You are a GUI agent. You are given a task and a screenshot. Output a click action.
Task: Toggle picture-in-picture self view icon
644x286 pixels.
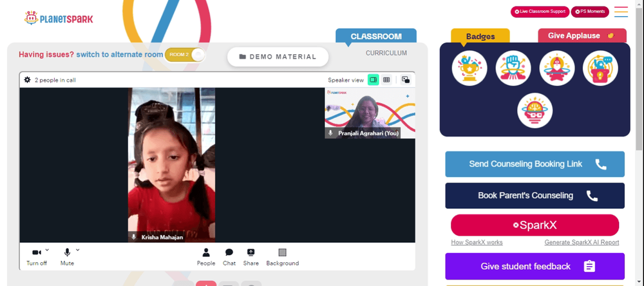(406, 80)
